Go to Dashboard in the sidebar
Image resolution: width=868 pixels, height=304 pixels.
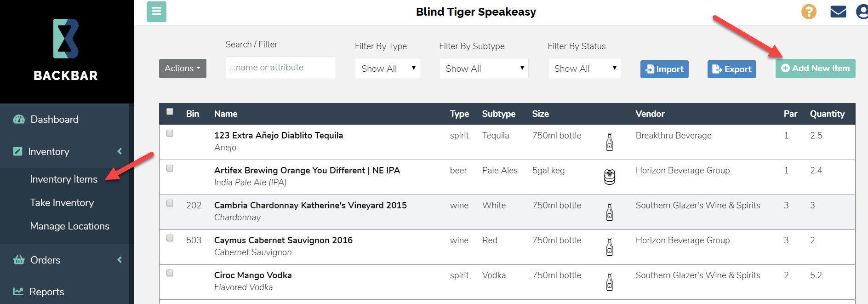tap(54, 120)
